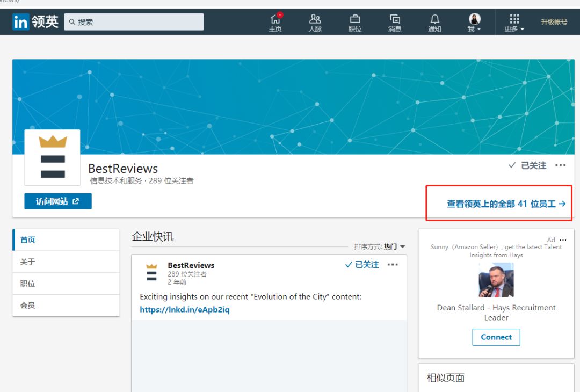View notifications via the 通知 bell icon
The height and width of the screenshot is (392, 580).
434,23
